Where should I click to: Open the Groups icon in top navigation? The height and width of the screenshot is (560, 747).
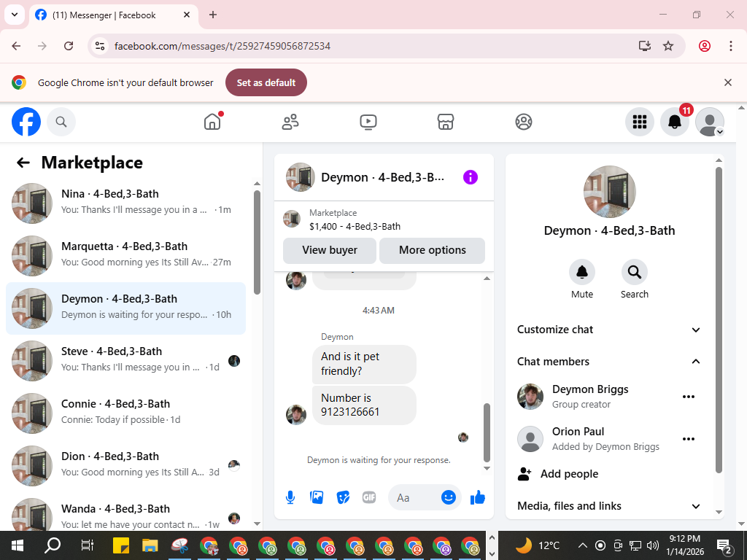(524, 122)
